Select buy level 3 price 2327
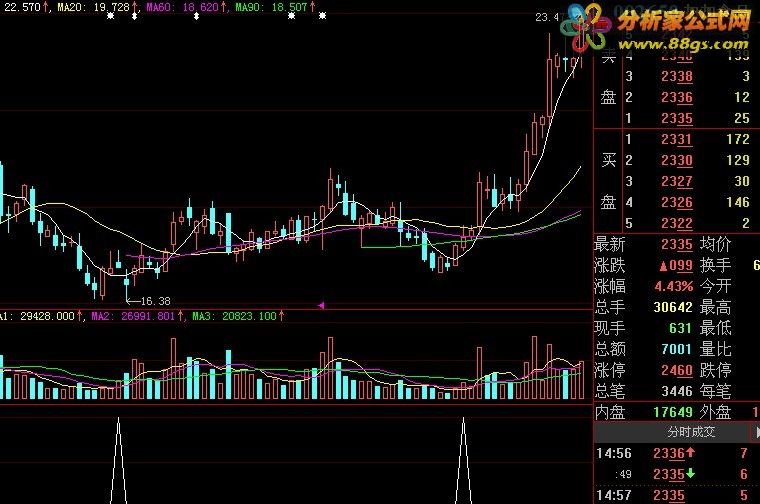 [x=677, y=181]
